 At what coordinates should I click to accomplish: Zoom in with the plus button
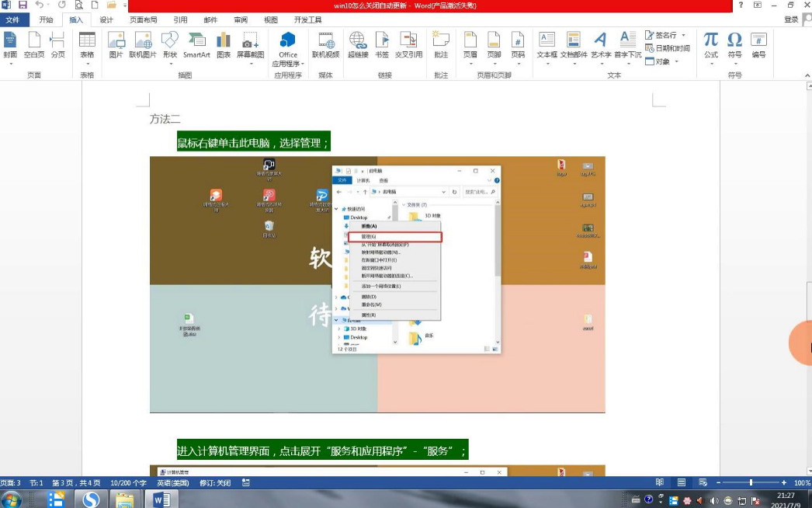784,482
